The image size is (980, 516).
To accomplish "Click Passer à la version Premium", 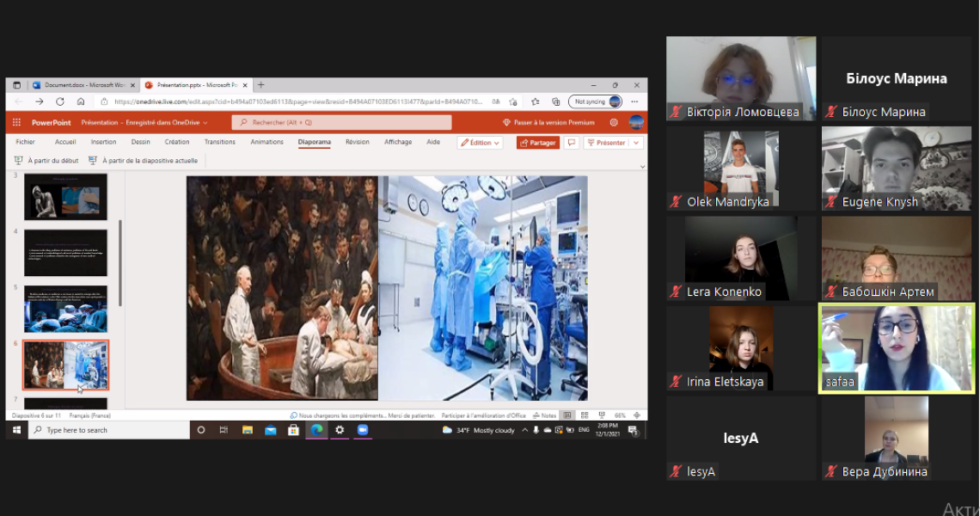I will pyautogui.click(x=548, y=123).
